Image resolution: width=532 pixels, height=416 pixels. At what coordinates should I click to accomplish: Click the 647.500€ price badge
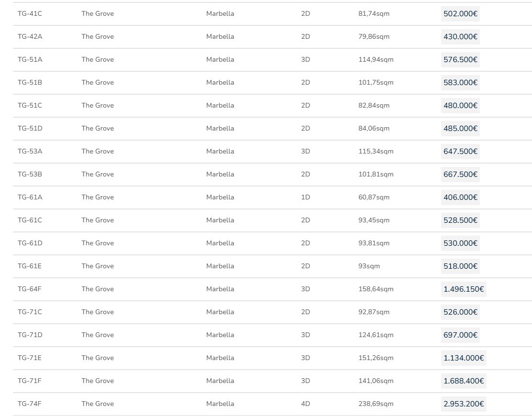tap(460, 152)
